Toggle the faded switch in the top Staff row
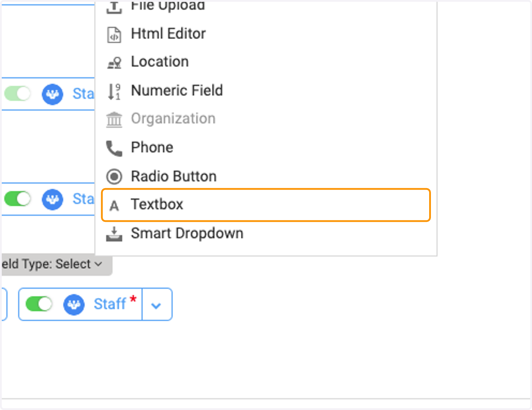The height and width of the screenshot is (410, 532). (x=18, y=94)
